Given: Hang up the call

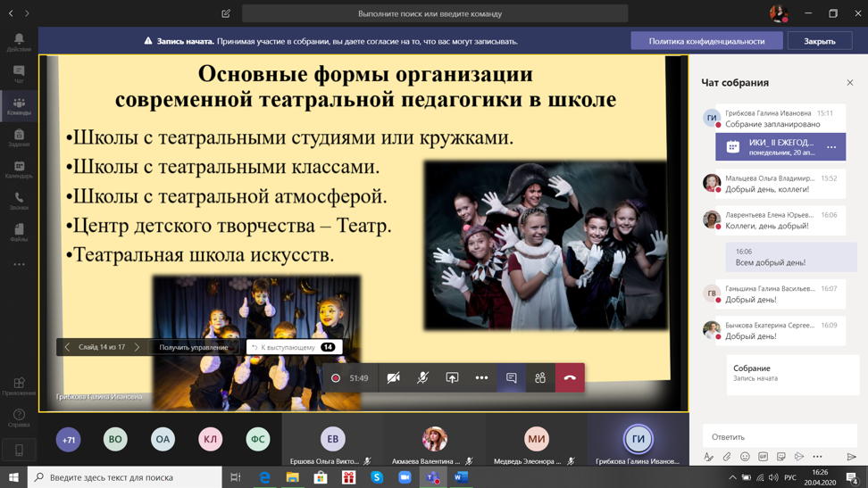Looking at the screenshot, I should pyautogui.click(x=570, y=378).
